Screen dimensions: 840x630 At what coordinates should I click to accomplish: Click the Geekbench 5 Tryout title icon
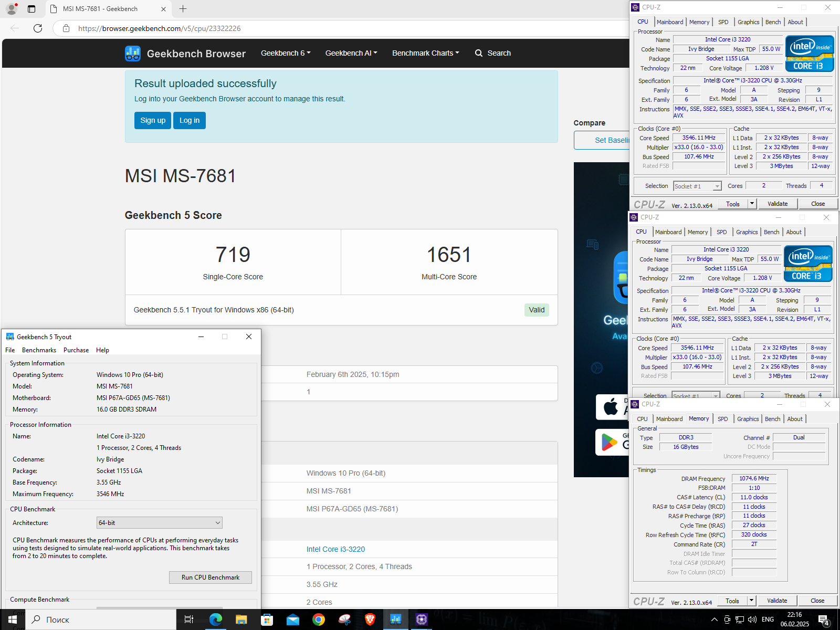pos(10,337)
